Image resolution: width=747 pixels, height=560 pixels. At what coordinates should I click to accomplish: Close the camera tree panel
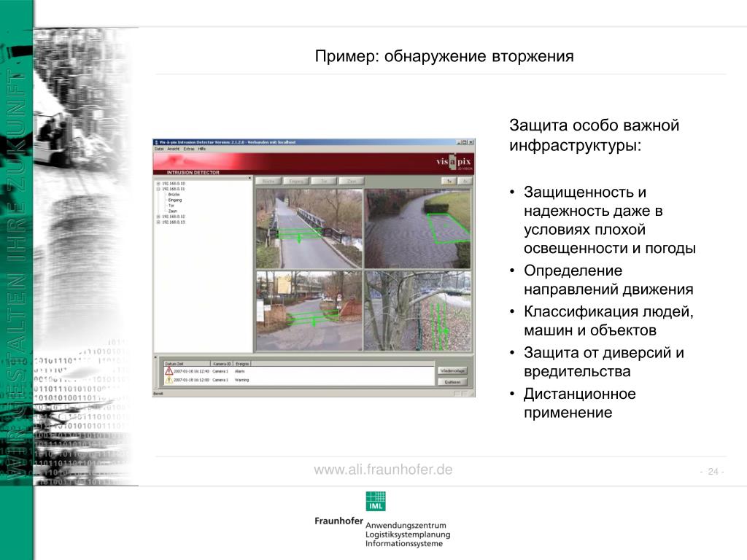pyautogui.click(x=249, y=178)
